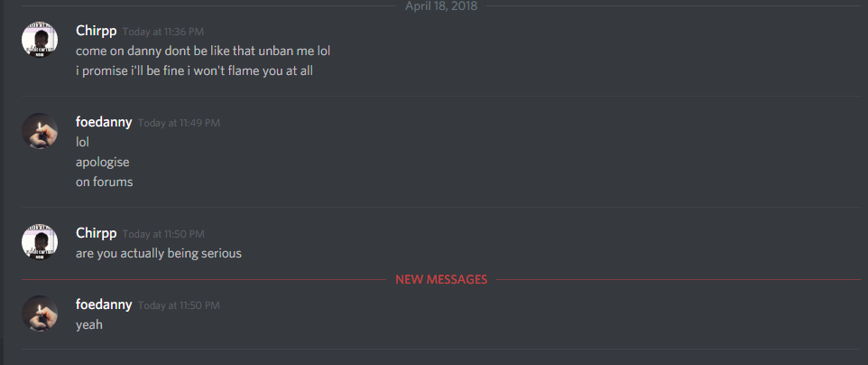Click the 'Today at 11:49 PM' timestamp
This screenshot has width=868, height=365.
pyautogui.click(x=179, y=123)
